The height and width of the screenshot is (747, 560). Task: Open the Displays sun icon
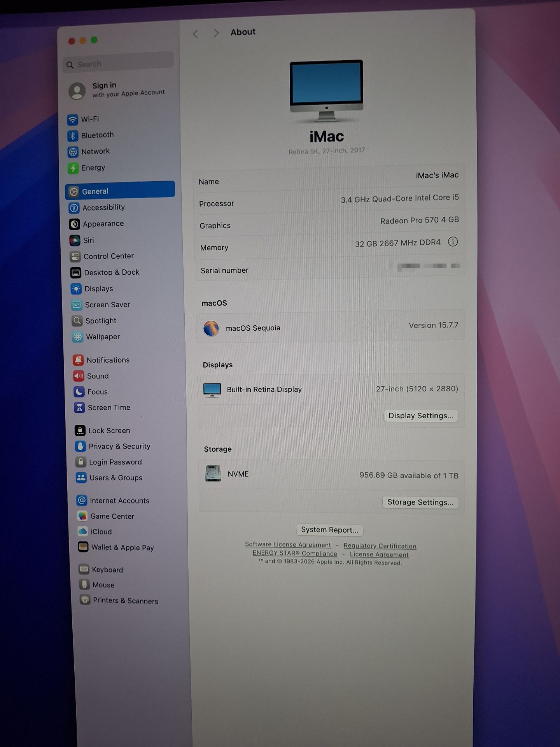pyautogui.click(x=76, y=289)
